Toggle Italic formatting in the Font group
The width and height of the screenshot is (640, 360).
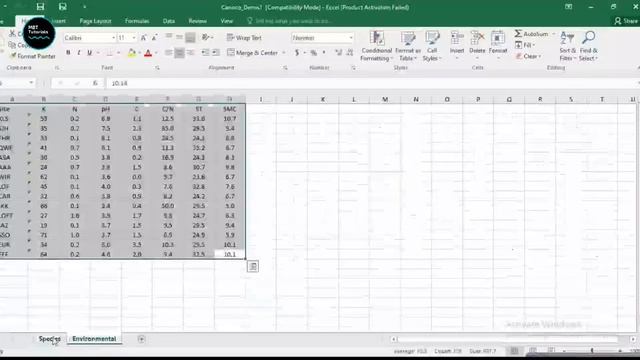(x=79, y=53)
